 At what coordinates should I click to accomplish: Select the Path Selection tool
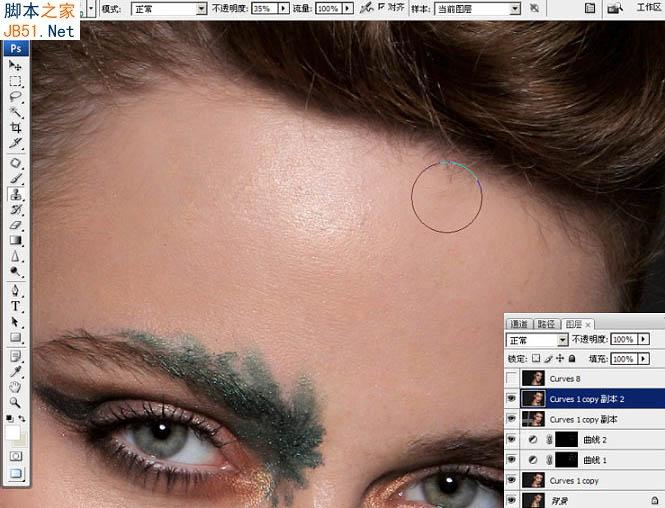click(x=16, y=322)
